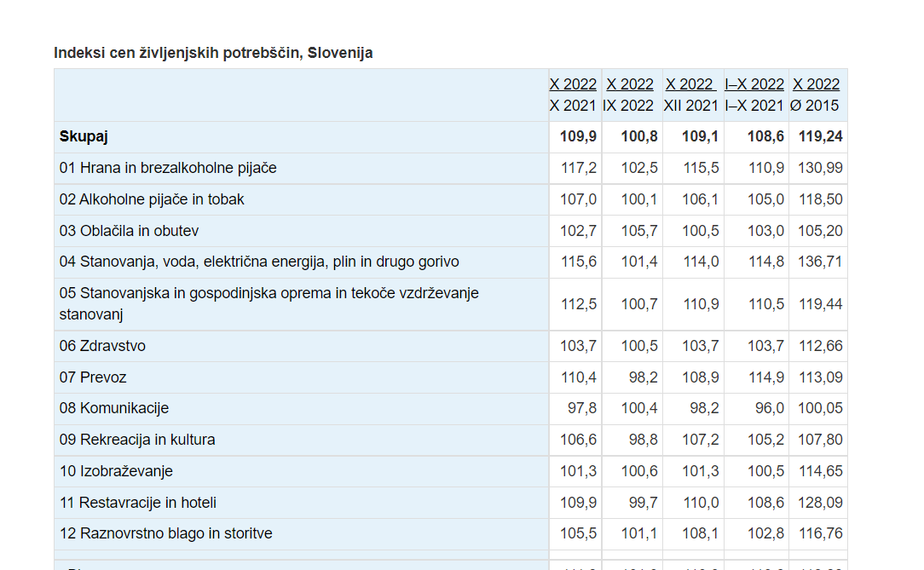Screen dimensions: 924x570
Task: Click value 101,4 in Stanovanja row
Action: click(639, 262)
